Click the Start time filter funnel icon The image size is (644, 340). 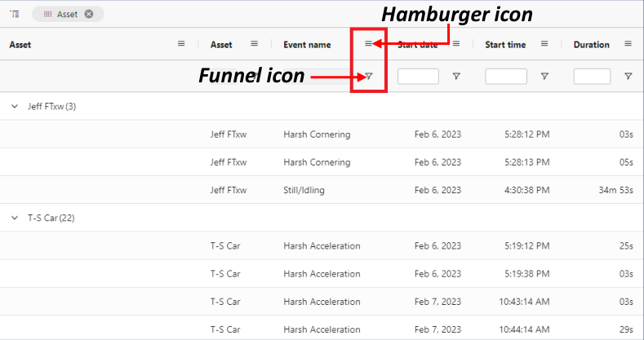544,76
